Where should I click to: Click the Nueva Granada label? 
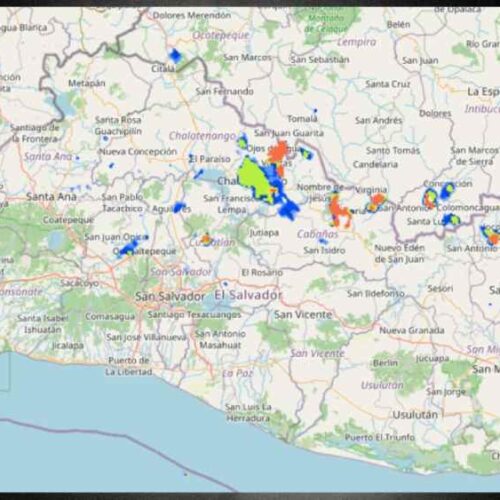click(x=412, y=330)
